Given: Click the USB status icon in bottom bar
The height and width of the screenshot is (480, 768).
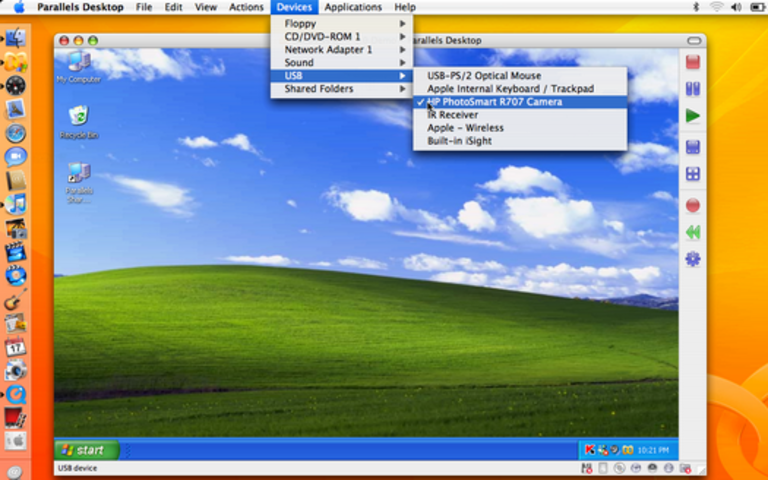Looking at the screenshot, I should [669, 468].
